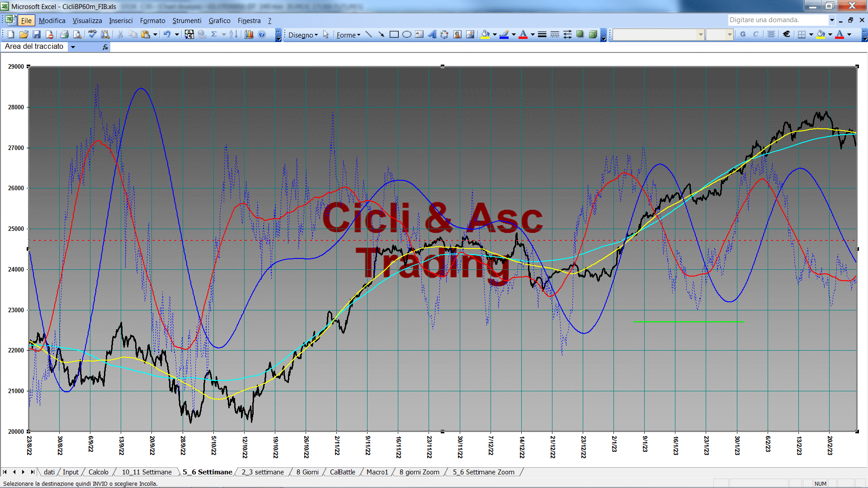This screenshot has width=868, height=488.
Task: Open the Strumenti menu
Action: coord(187,21)
